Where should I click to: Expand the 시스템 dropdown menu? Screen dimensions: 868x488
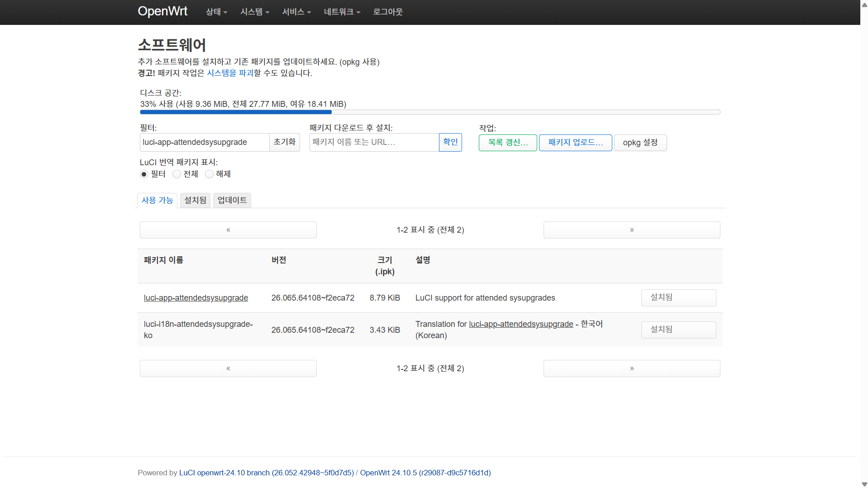pyautogui.click(x=254, y=12)
